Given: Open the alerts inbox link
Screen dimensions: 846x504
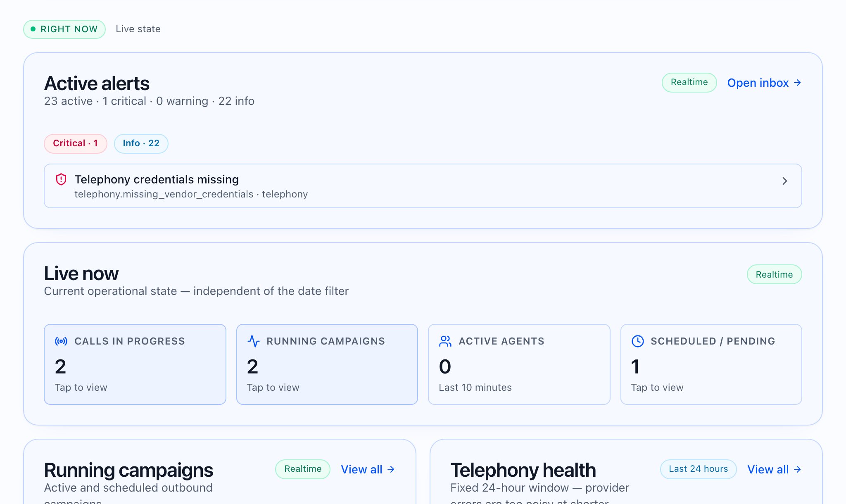Looking at the screenshot, I should (x=764, y=83).
